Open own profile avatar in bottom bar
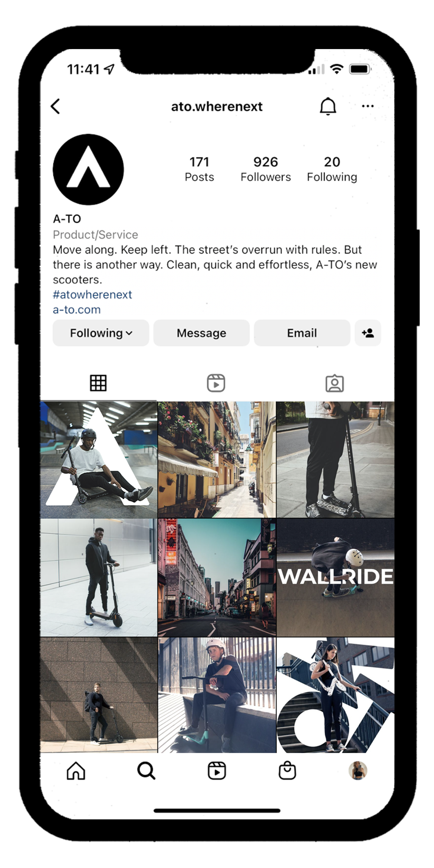The image size is (434, 868). click(x=358, y=771)
